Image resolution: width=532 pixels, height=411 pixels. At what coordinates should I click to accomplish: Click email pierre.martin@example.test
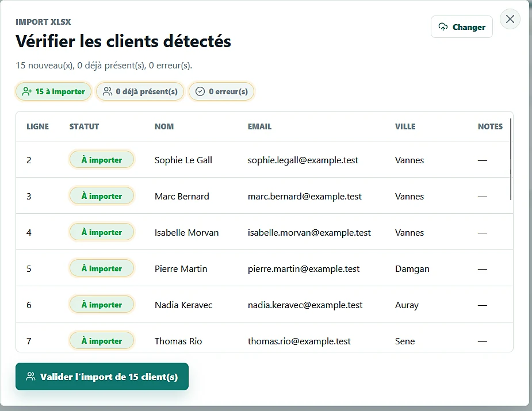pyautogui.click(x=304, y=269)
